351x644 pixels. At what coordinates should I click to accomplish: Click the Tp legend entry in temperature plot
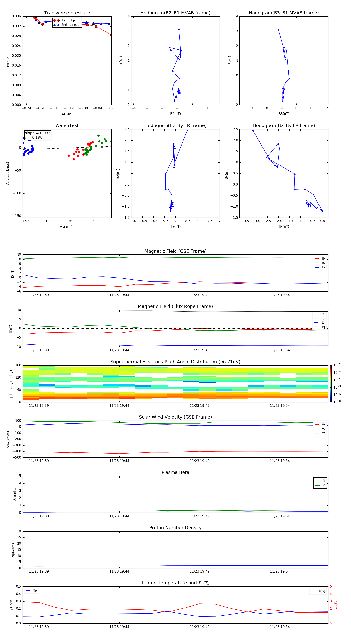point(31,591)
